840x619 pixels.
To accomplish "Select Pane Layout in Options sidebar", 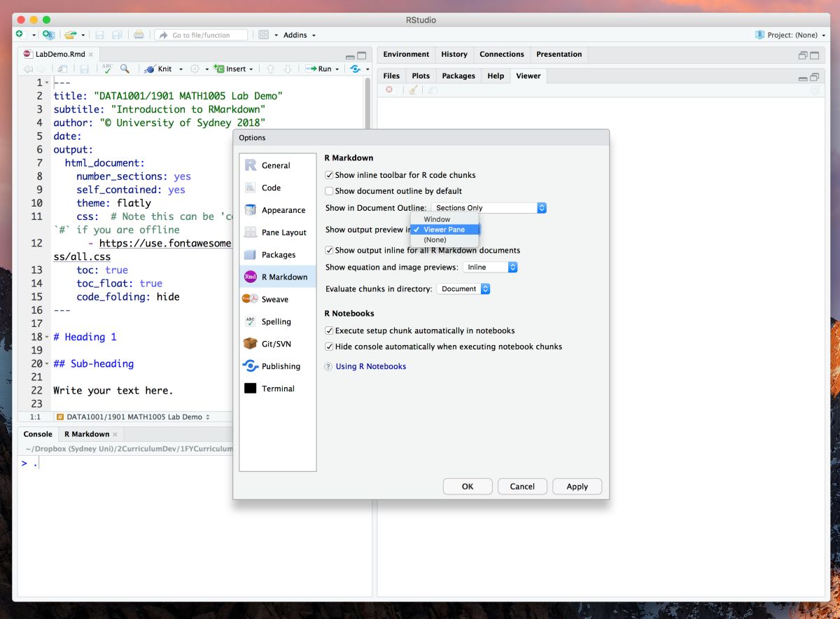I will 277,232.
